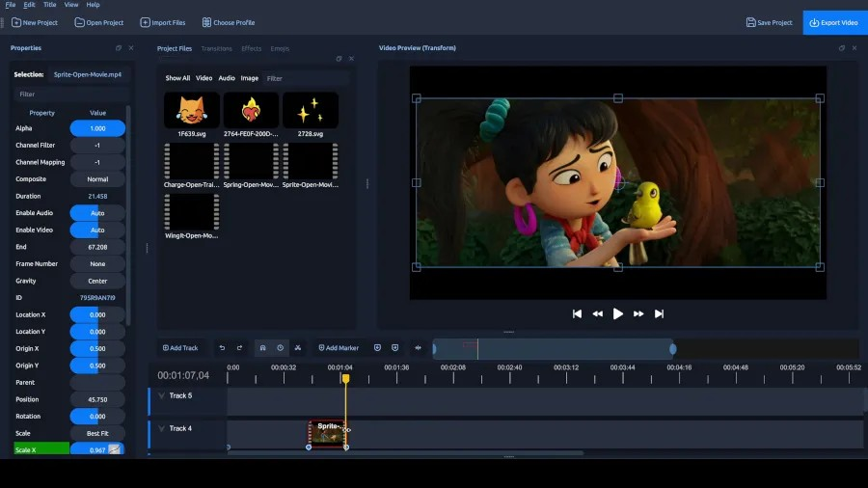
Task: Jump to previous marker icon
Action: pyautogui.click(x=377, y=348)
